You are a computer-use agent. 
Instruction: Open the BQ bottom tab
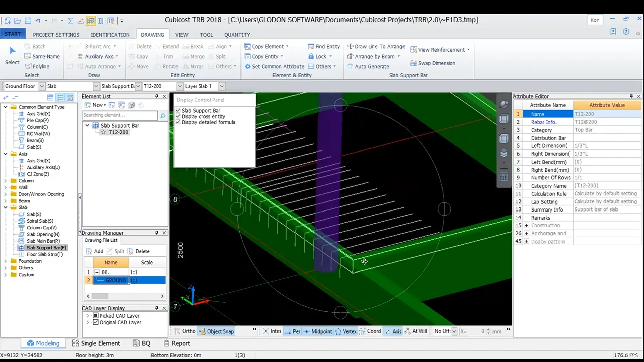pos(142,343)
